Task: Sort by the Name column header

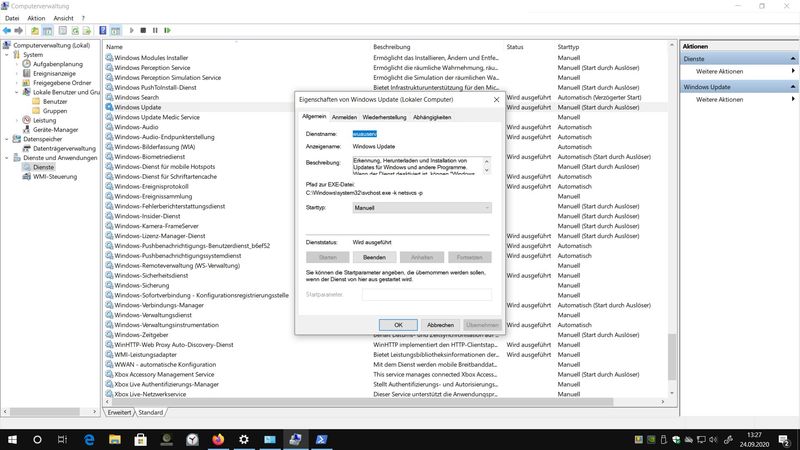Action: click(x=114, y=47)
